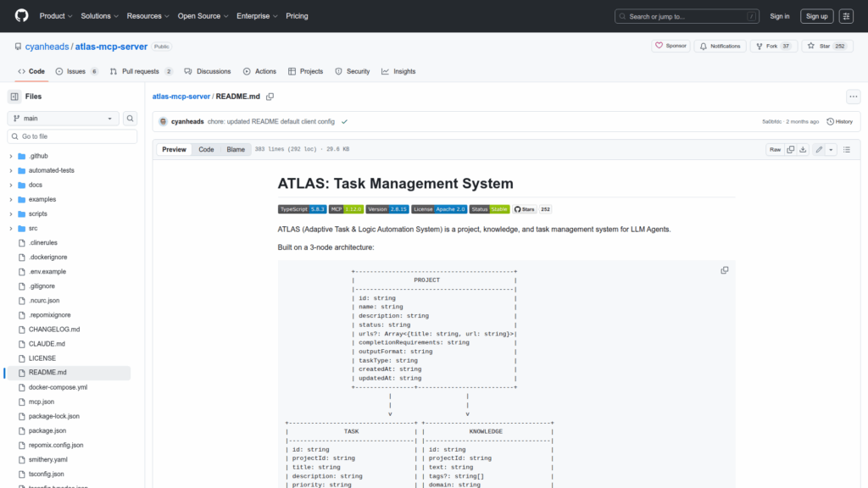Collapse the file tree panel icon

14,97
